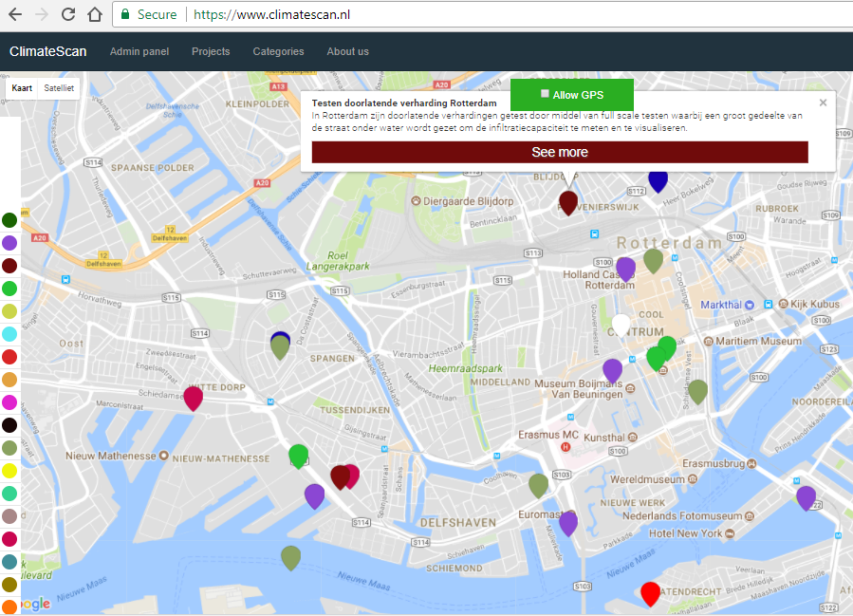This screenshot has height=616, width=853.
Task: Click the crimson marker at Witte Dorp
Action: coord(194,399)
